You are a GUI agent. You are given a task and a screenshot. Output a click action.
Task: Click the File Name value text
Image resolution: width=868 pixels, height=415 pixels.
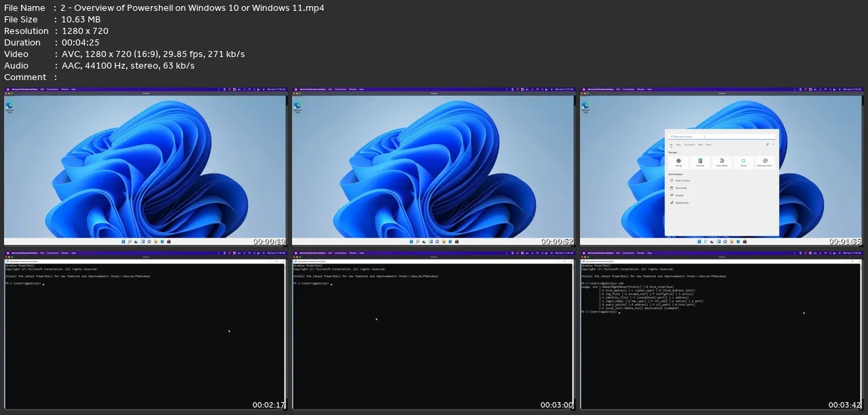(192, 8)
